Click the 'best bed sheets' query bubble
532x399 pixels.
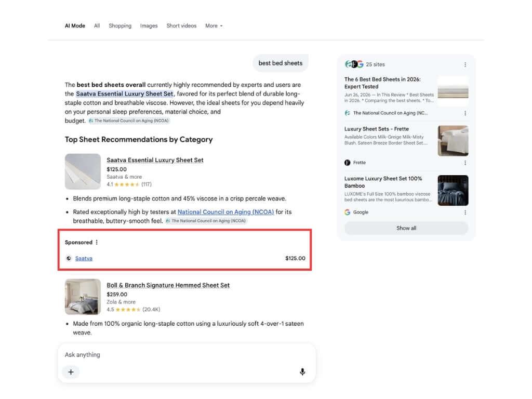281,63
